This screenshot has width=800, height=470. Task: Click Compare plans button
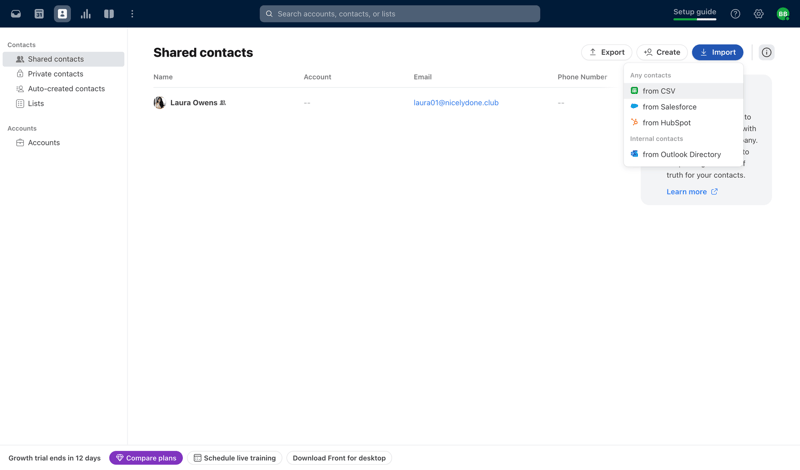(x=146, y=458)
